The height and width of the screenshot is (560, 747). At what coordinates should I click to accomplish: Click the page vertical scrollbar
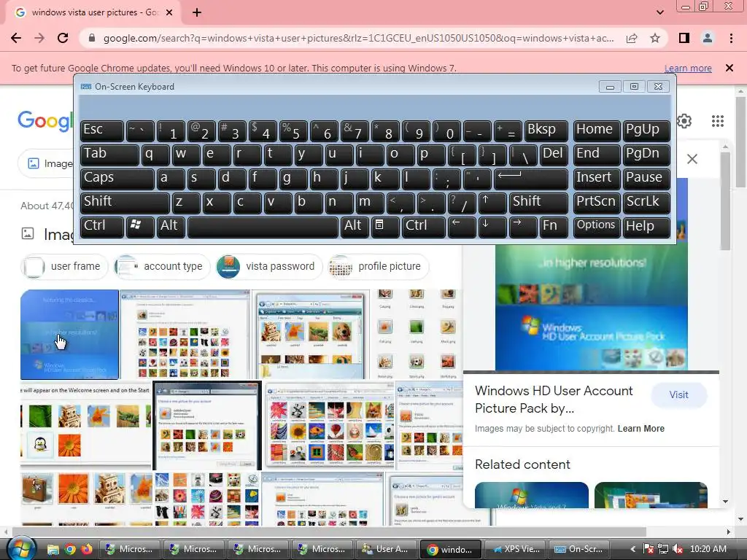(740, 143)
